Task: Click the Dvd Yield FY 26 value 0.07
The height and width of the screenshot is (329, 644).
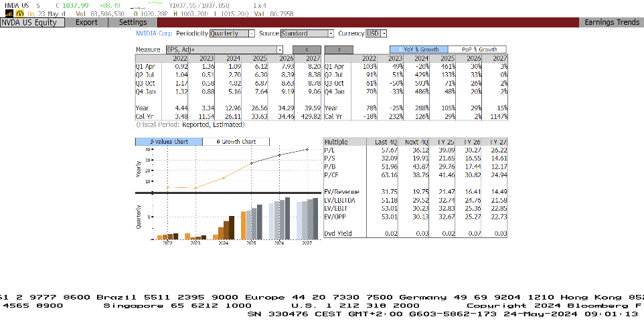Action: 475,234
